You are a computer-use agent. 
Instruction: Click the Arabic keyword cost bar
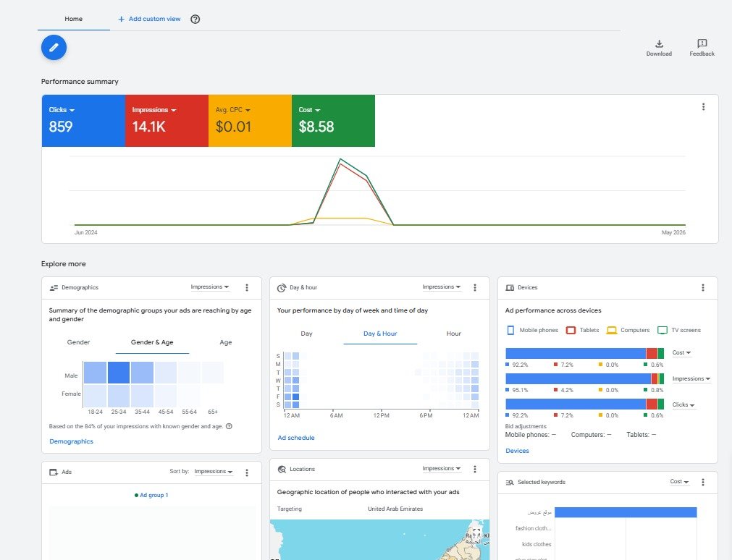(x=626, y=512)
